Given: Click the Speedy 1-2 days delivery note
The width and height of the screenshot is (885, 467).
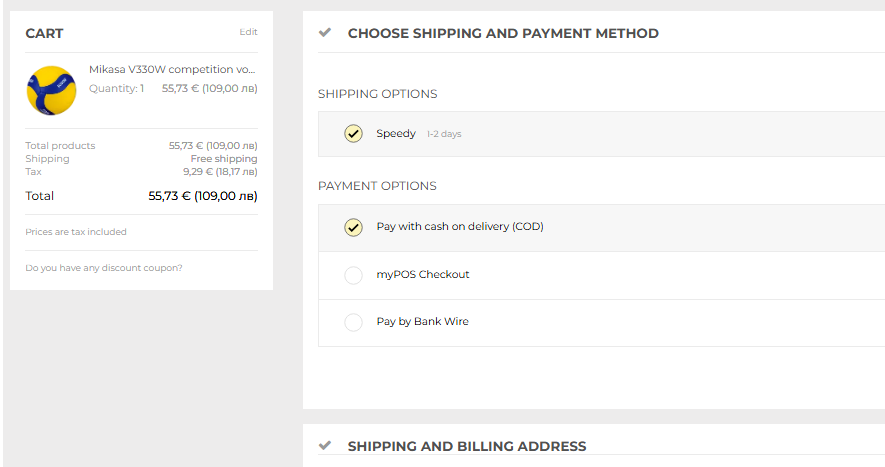Looking at the screenshot, I should click(444, 134).
